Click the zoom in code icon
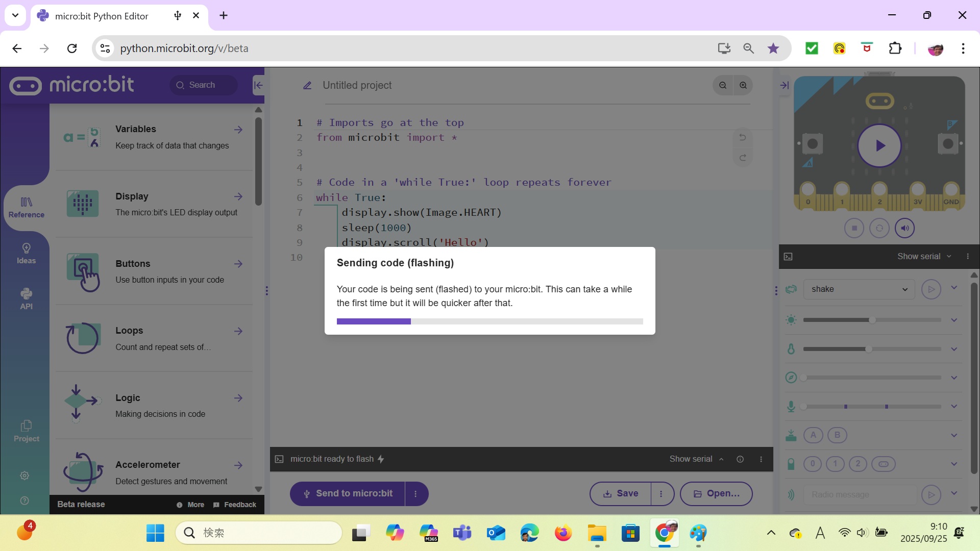 pyautogui.click(x=743, y=85)
